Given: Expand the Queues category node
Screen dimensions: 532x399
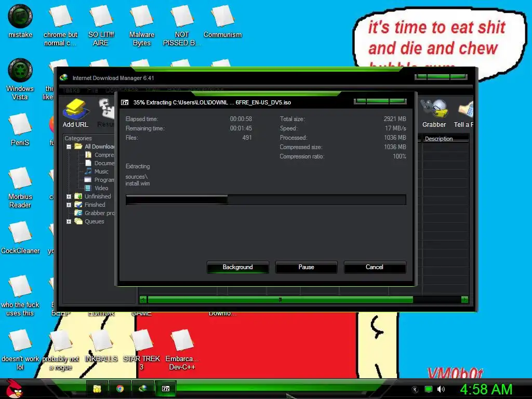Looking at the screenshot, I should coord(69,221).
